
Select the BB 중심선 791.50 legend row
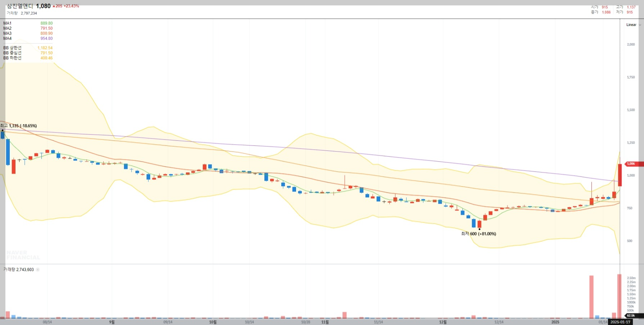coord(28,53)
